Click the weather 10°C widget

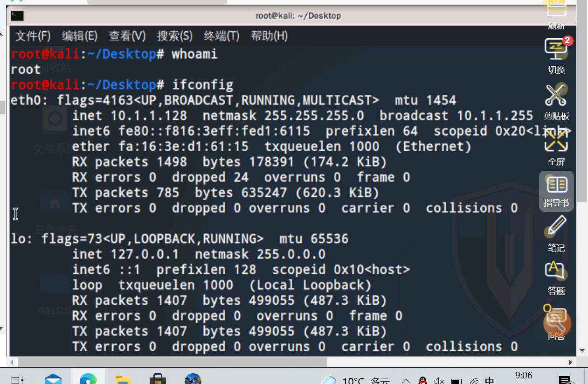click(x=356, y=380)
